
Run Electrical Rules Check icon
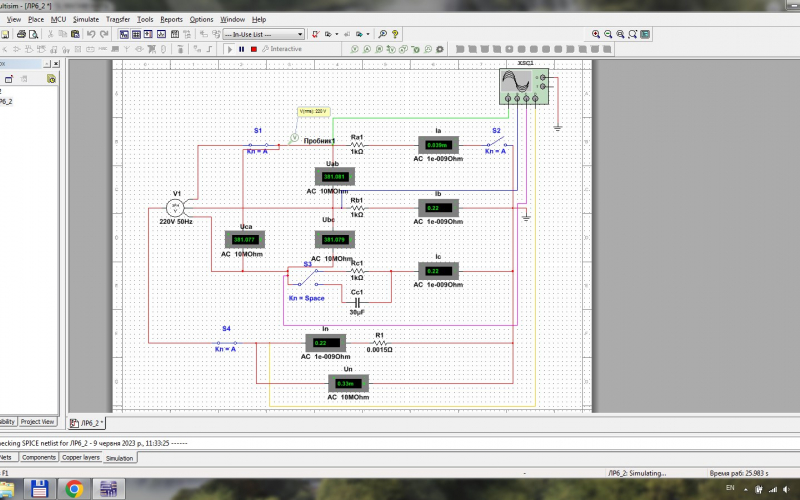click(316, 34)
